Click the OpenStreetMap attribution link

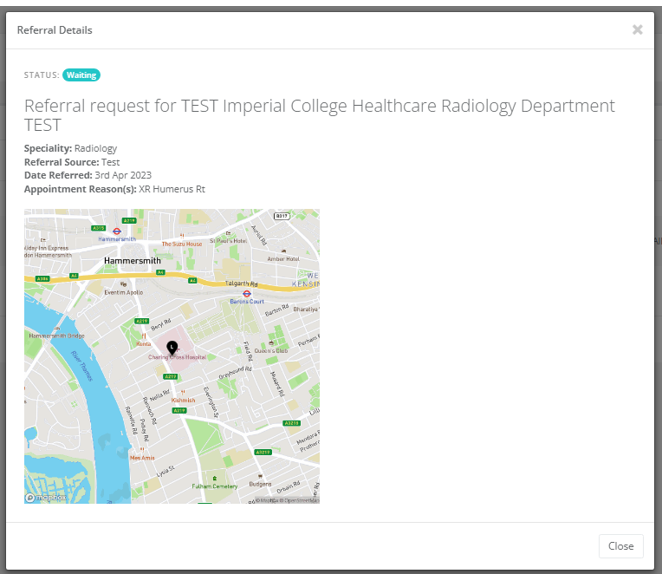coord(300,501)
